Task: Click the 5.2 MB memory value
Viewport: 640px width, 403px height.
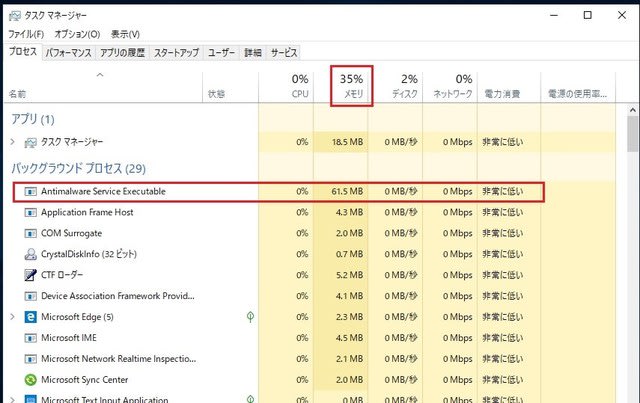Action: point(349,275)
